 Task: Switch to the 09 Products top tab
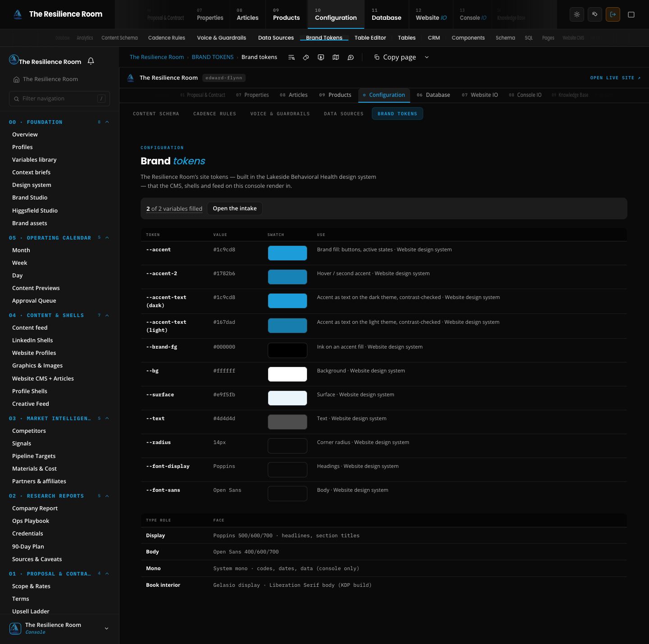(x=286, y=14)
